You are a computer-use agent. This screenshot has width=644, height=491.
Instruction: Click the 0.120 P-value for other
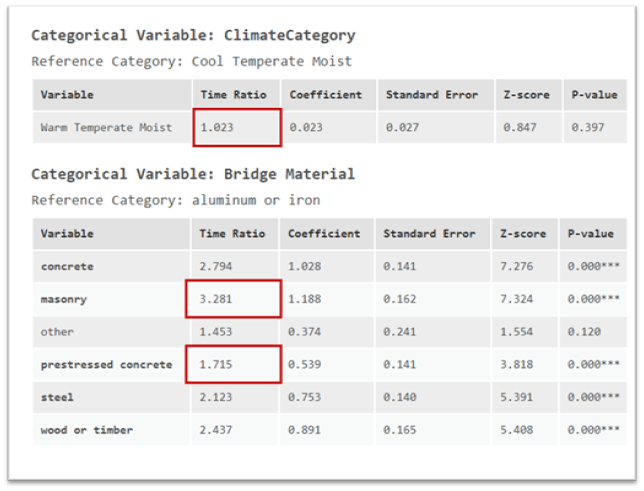(x=584, y=331)
